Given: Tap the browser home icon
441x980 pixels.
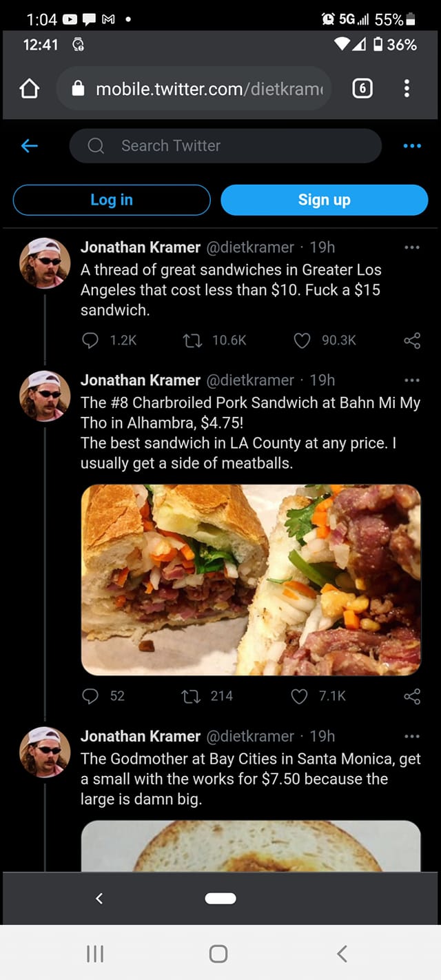Looking at the screenshot, I should click(29, 89).
